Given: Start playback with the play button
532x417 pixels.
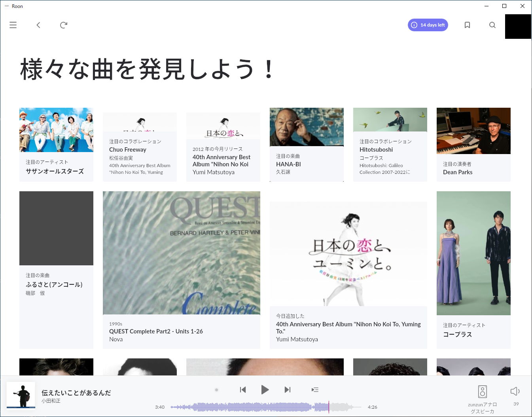Looking at the screenshot, I should coord(265,390).
